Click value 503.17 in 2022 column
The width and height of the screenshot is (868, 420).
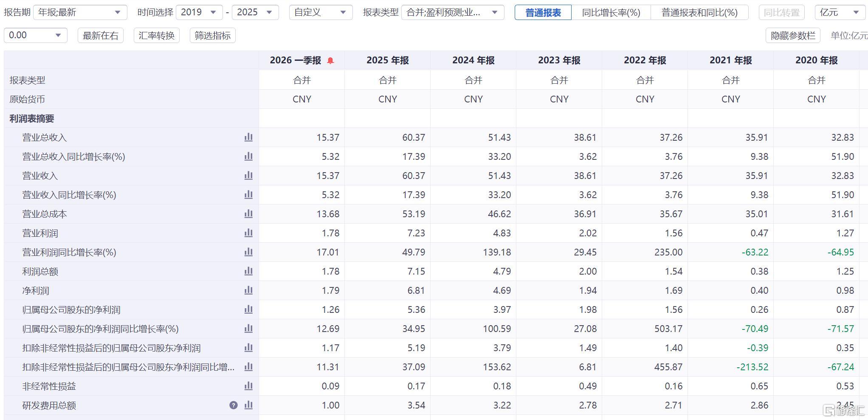click(668, 329)
